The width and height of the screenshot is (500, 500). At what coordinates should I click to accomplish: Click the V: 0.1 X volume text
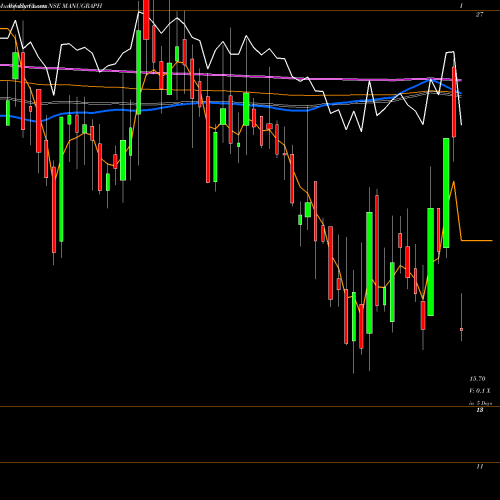[480, 391]
